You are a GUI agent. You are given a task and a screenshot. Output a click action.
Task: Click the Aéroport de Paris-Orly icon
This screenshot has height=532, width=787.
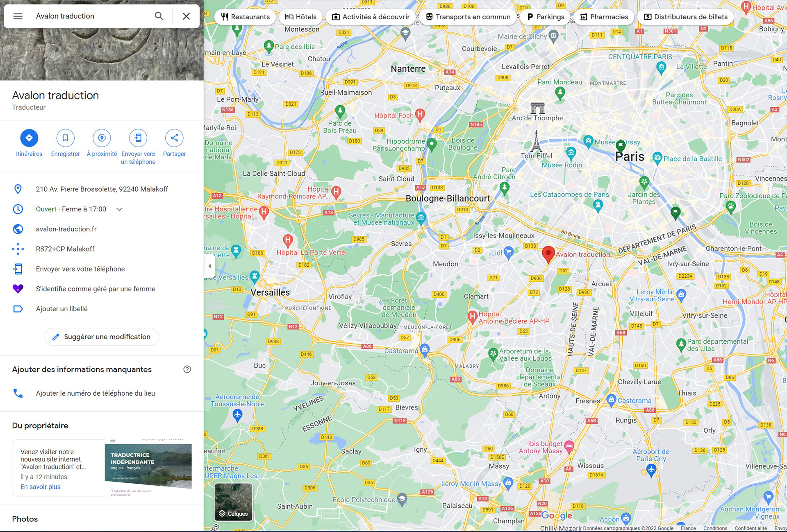click(x=651, y=470)
